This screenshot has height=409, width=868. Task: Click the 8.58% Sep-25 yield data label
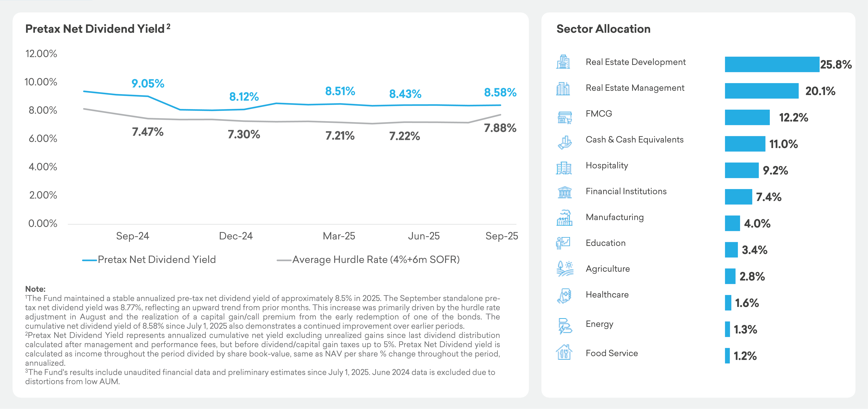tap(500, 92)
